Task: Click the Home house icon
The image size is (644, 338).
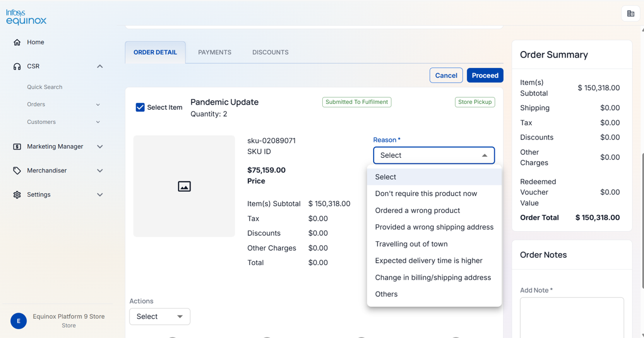Action: click(x=17, y=42)
